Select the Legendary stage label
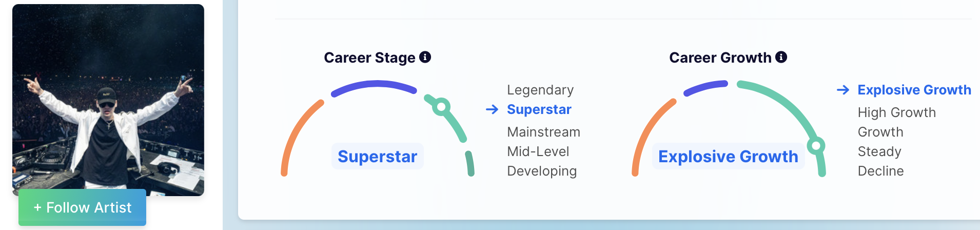Viewport: 980px width, 230px height. coord(540,90)
